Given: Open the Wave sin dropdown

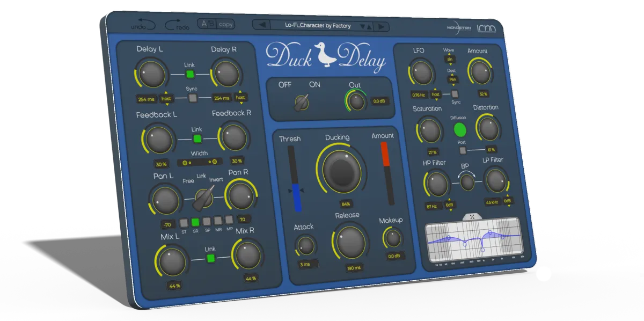Looking at the screenshot, I should pyautogui.click(x=449, y=60).
